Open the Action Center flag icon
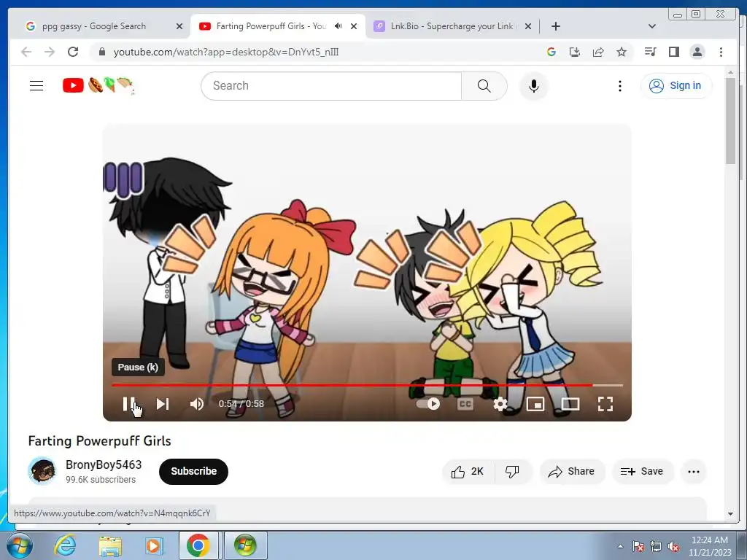The height and width of the screenshot is (560, 747). [638, 546]
